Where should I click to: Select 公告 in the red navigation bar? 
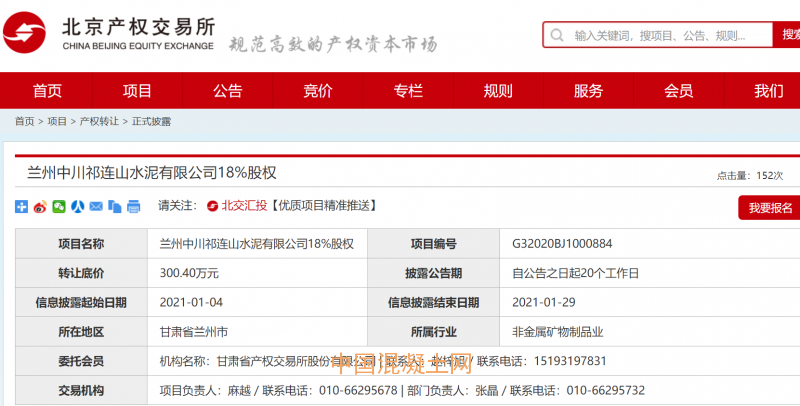[x=227, y=91]
